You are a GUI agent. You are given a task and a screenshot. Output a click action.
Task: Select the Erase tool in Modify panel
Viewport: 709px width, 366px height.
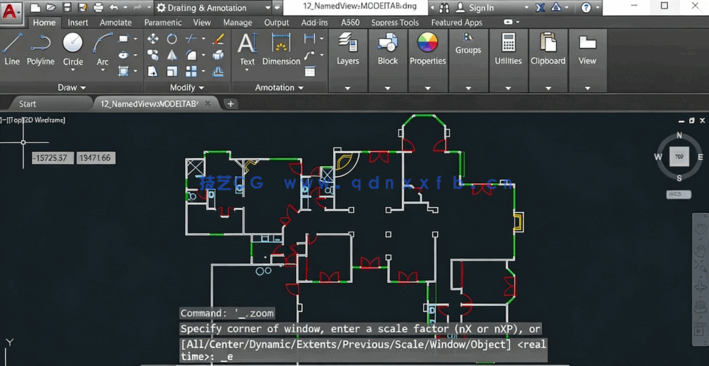[218, 39]
